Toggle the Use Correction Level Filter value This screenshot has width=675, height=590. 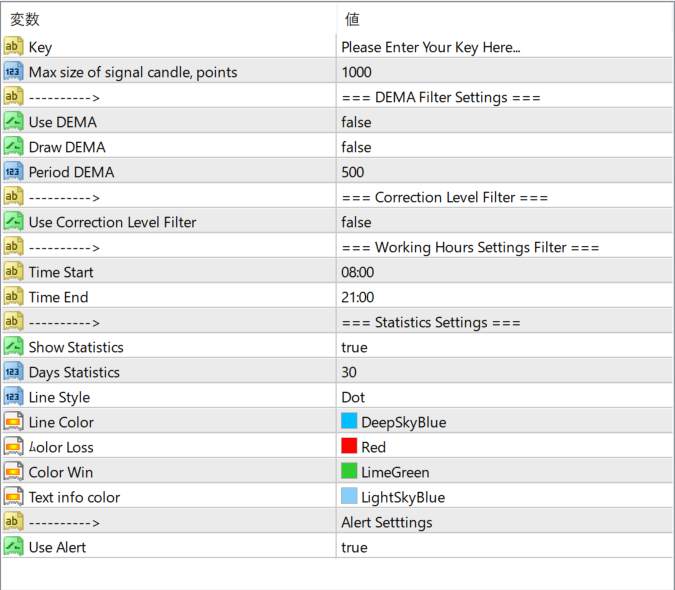pos(505,222)
